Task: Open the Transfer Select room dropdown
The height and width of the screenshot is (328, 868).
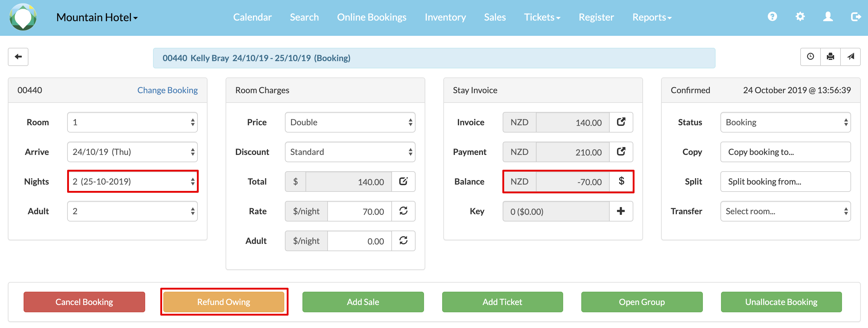Action: [785, 212]
